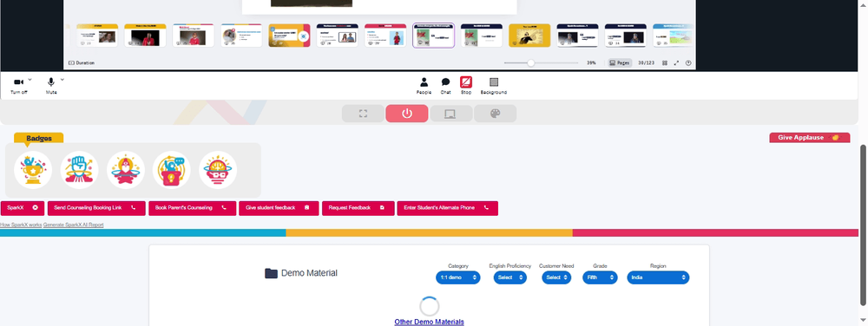868x326 pixels.
Task: Click the Demo Material folder icon
Action: (271, 273)
